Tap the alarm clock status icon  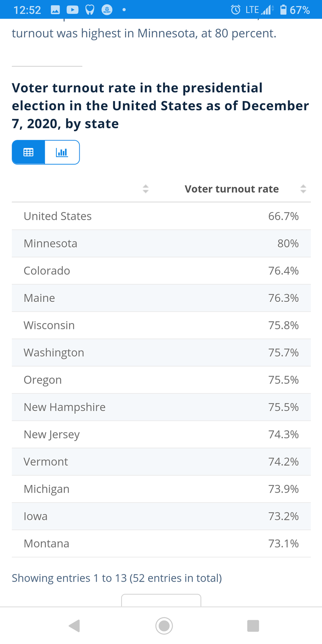pyautogui.click(x=235, y=10)
